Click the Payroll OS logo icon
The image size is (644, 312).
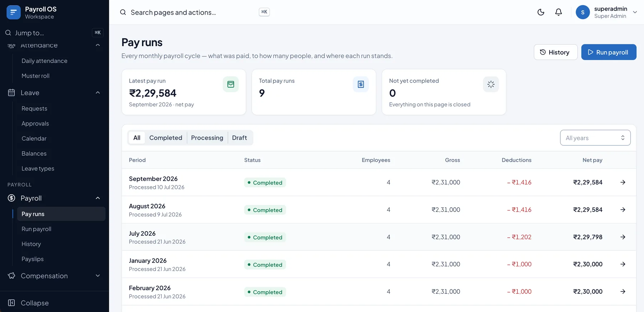coord(14,13)
